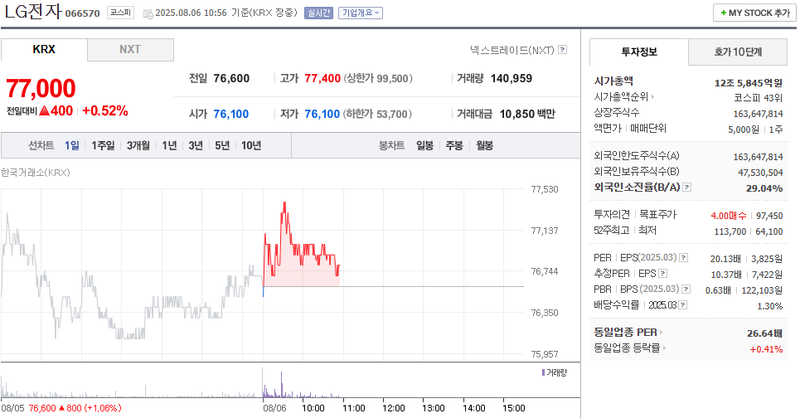
Task: Click the 거래량 value 140,959
Action: 511,79
